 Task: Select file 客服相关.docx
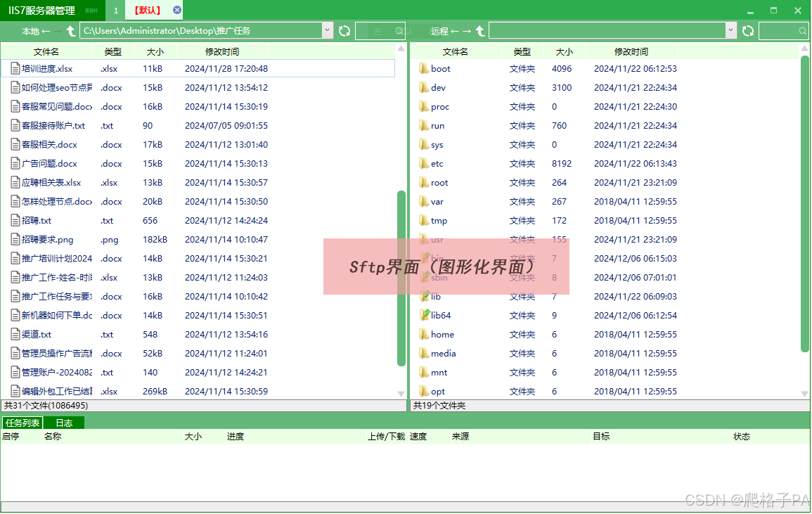[x=49, y=145]
